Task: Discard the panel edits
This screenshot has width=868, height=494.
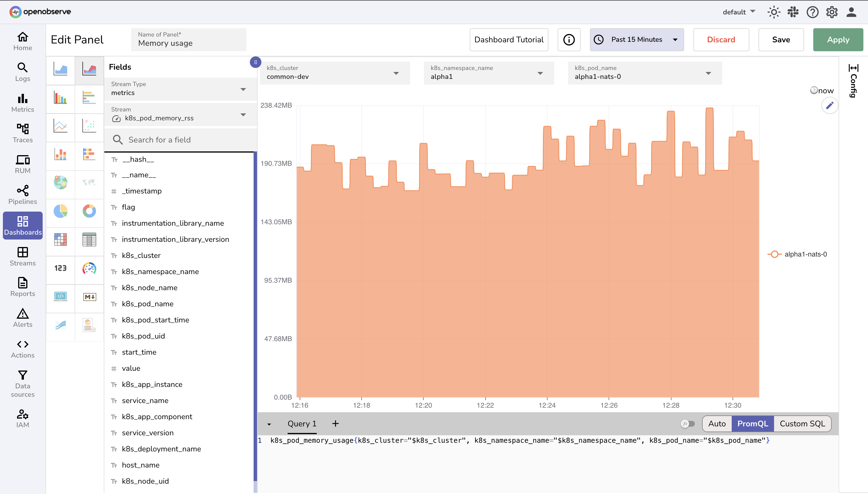Action: pos(721,39)
